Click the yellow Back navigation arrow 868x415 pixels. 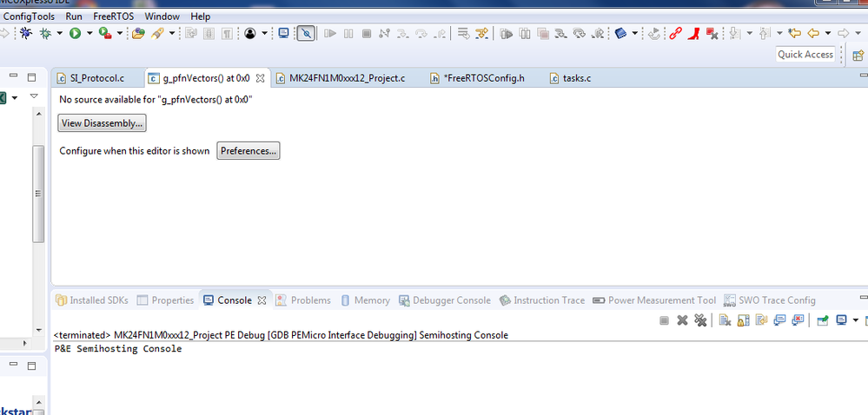pos(812,34)
